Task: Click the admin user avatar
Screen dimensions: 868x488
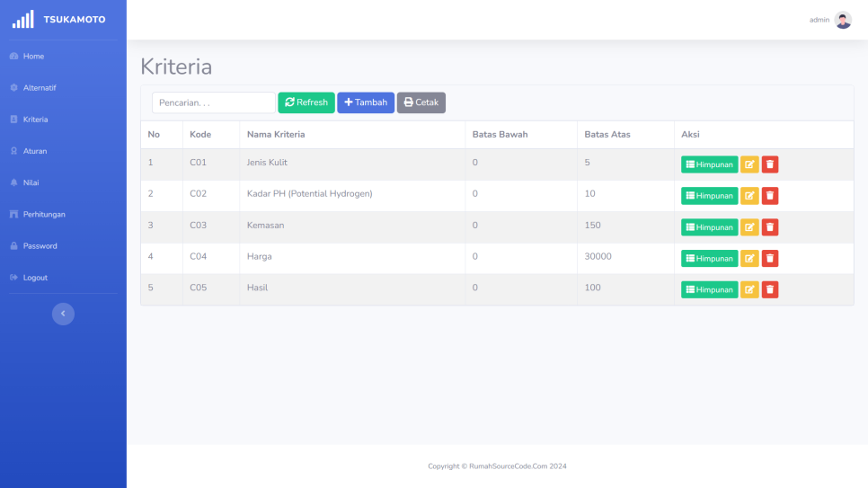Action: [x=843, y=20]
